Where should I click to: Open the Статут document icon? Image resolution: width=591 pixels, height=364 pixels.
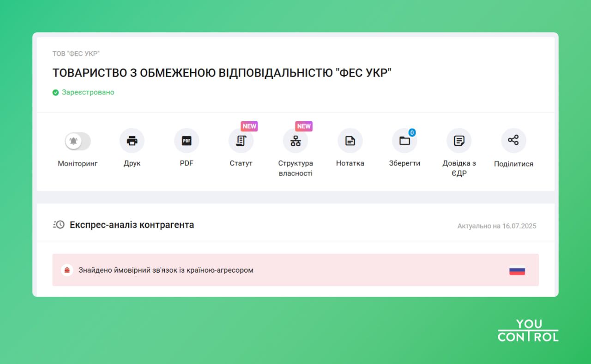pos(241,140)
